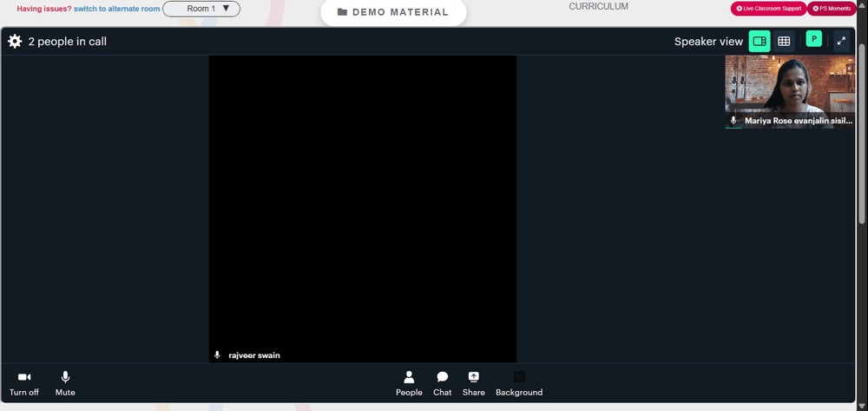Click the green P participant badge
Viewport: 868px width, 411px height.
coord(814,39)
